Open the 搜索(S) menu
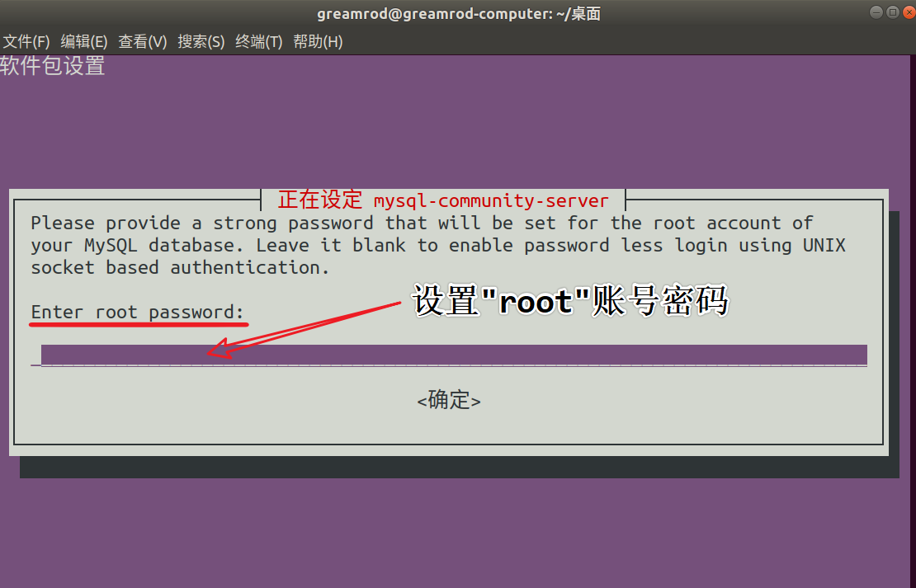 point(201,41)
